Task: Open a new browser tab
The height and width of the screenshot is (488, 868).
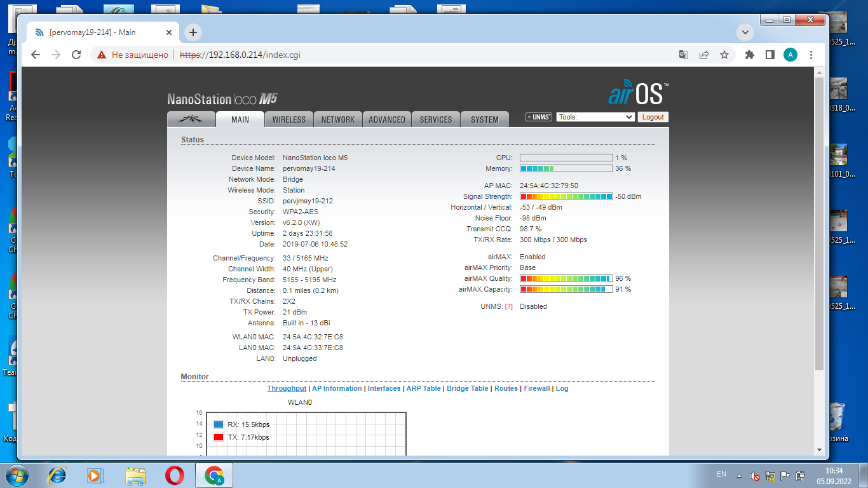Action: click(193, 32)
